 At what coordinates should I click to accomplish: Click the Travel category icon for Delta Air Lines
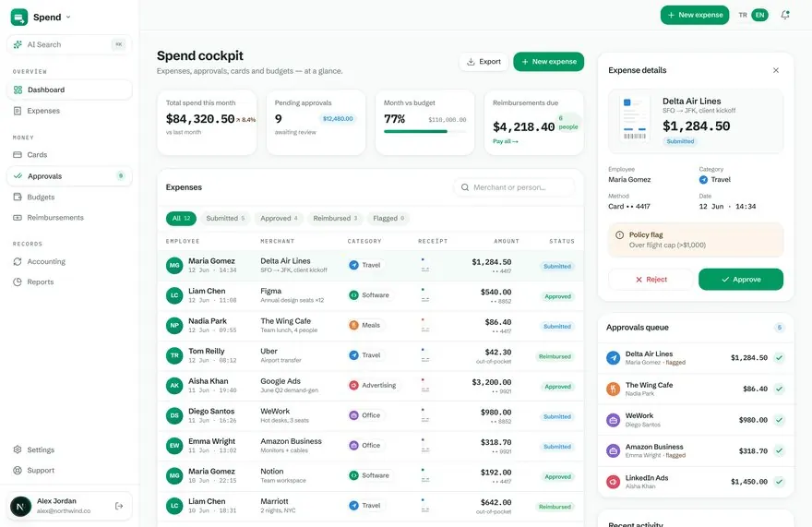click(353, 265)
